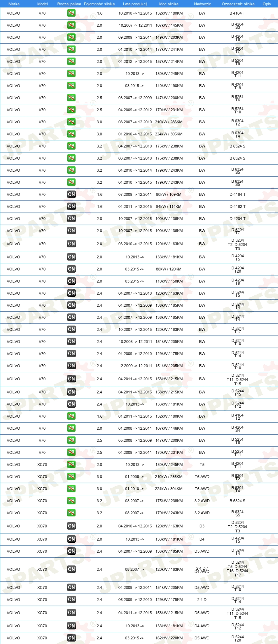The width and height of the screenshot is (278, 644).
Task: Click the PB icon in the 04.2010 -> 12.2014 row
Action: point(71,170)
